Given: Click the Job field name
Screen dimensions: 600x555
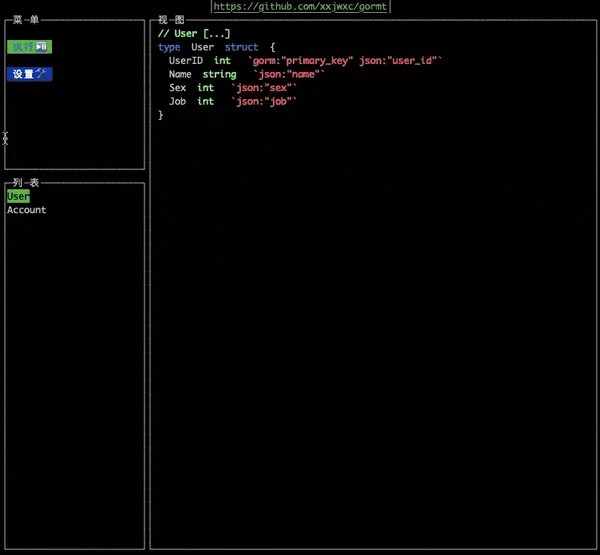Looking at the screenshot, I should tap(177, 102).
